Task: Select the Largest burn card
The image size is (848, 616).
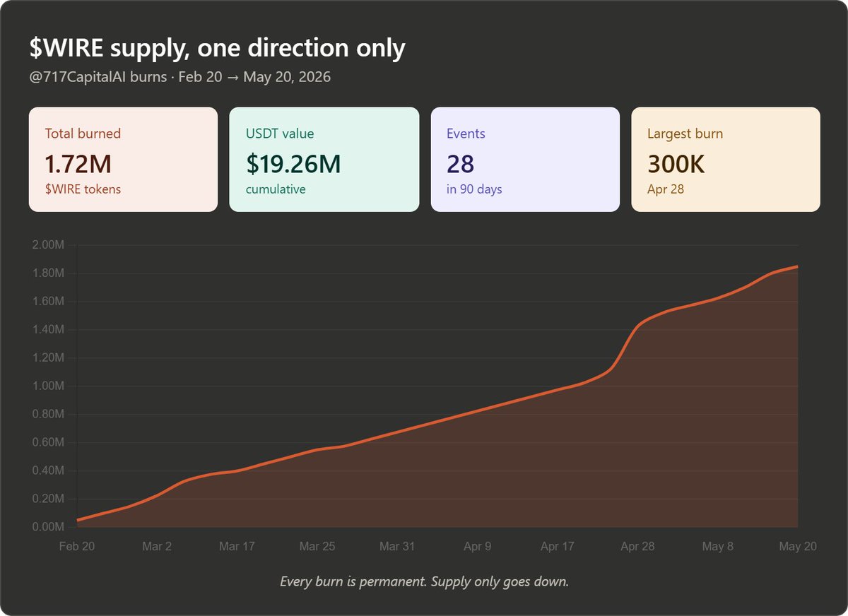Action: [726, 160]
